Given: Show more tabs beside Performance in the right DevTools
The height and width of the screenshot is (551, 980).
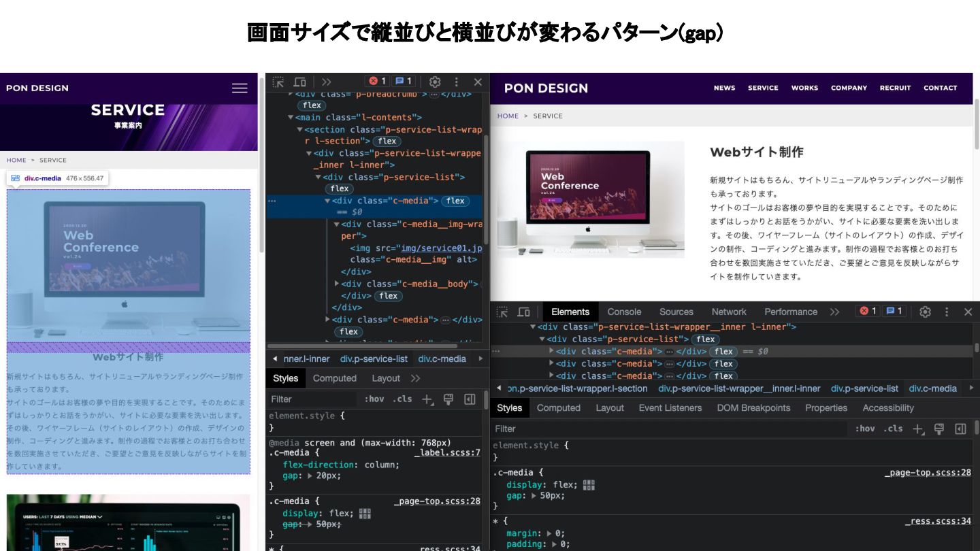Looking at the screenshot, I should coord(835,312).
